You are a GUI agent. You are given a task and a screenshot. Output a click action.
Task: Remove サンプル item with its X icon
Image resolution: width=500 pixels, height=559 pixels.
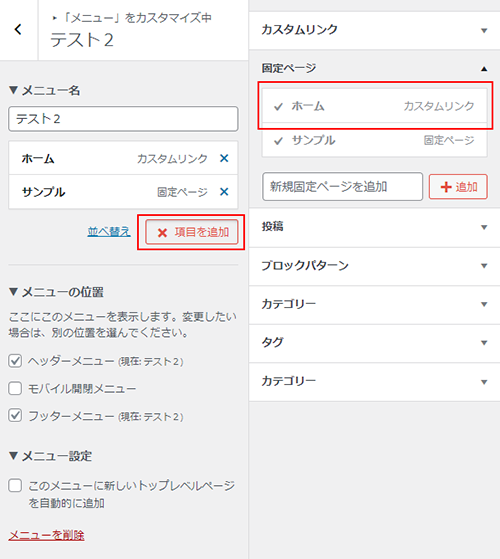[x=224, y=192]
